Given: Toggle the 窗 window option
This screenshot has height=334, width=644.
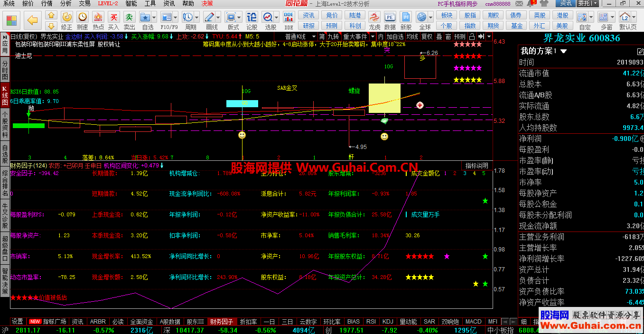Looking at the screenshot, I should [x=448, y=37].
